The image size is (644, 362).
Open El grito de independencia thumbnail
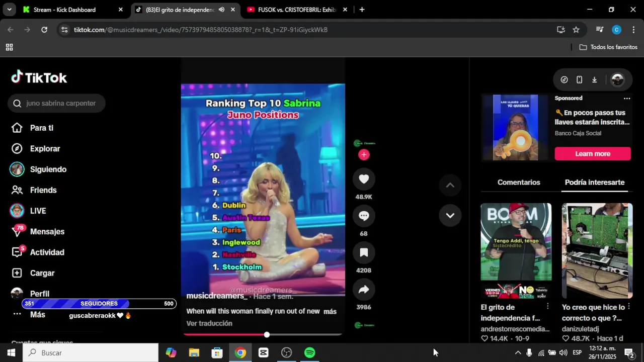(x=516, y=251)
